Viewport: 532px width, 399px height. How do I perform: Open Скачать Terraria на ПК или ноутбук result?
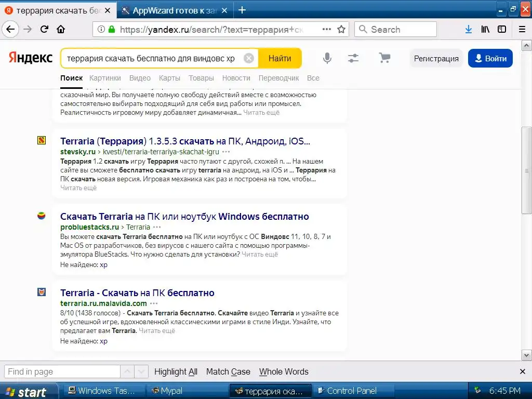pyautogui.click(x=184, y=217)
